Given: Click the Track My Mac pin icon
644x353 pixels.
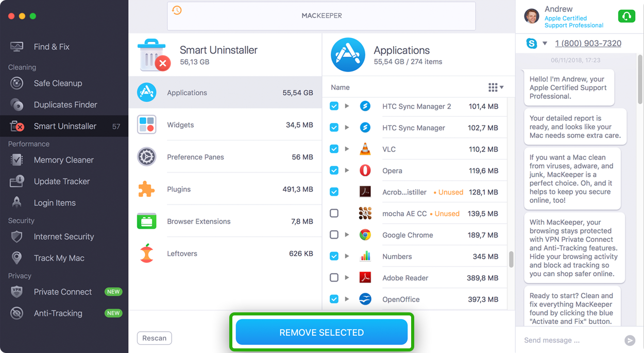Looking at the screenshot, I should pos(17,258).
